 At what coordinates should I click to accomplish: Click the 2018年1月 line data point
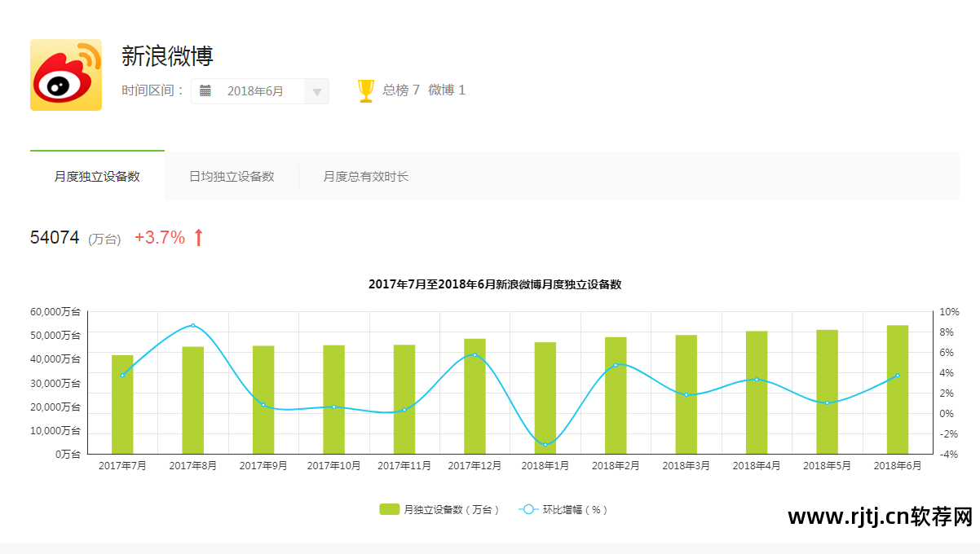(x=545, y=444)
